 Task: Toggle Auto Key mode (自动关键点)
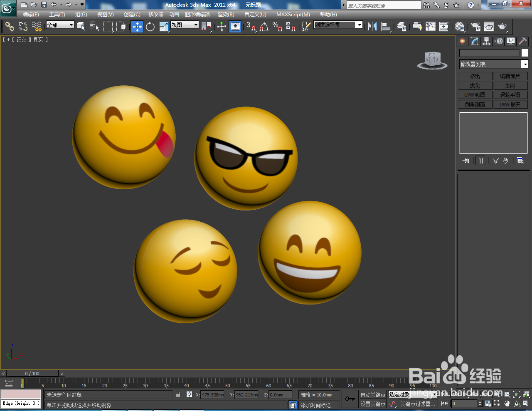(x=373, y=395)
